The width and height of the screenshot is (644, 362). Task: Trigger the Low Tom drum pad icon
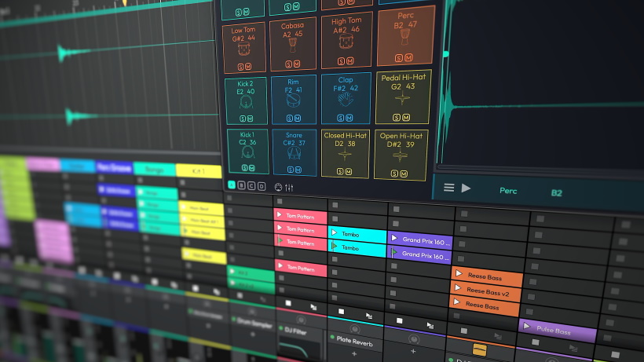tap(244, 49)
